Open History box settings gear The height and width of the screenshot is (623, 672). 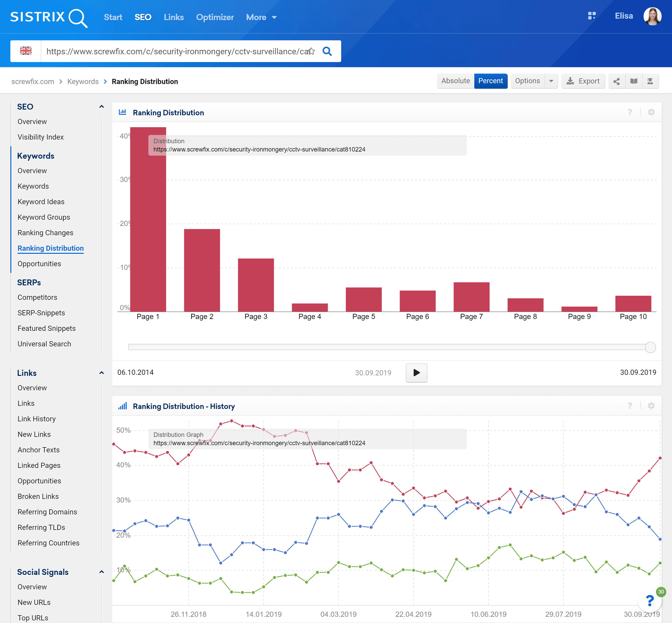(651, 406)
